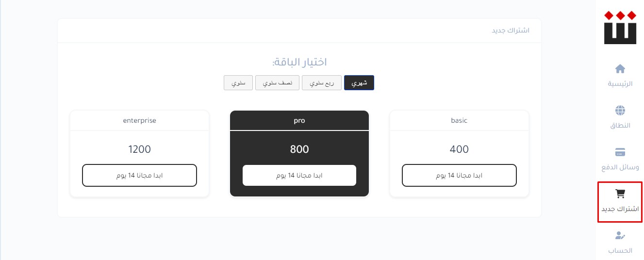Click the shopping cart icon
Image resolution: width=644 pixels, height=260 pixels.
click(x=620, y=194)
